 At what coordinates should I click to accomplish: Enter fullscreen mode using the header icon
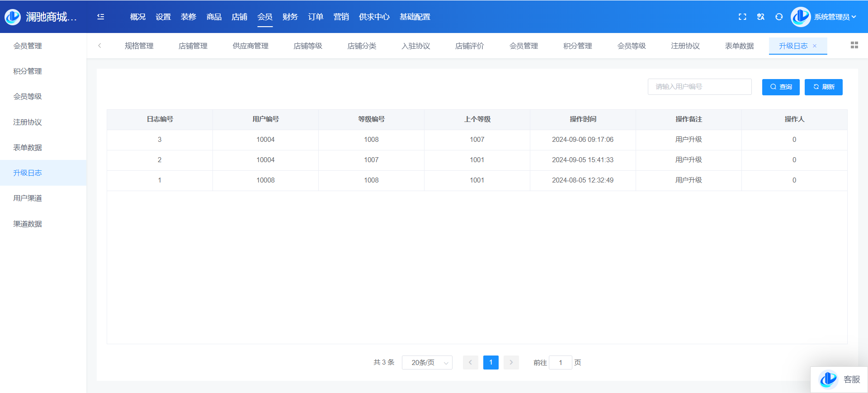tap(742, 17)
